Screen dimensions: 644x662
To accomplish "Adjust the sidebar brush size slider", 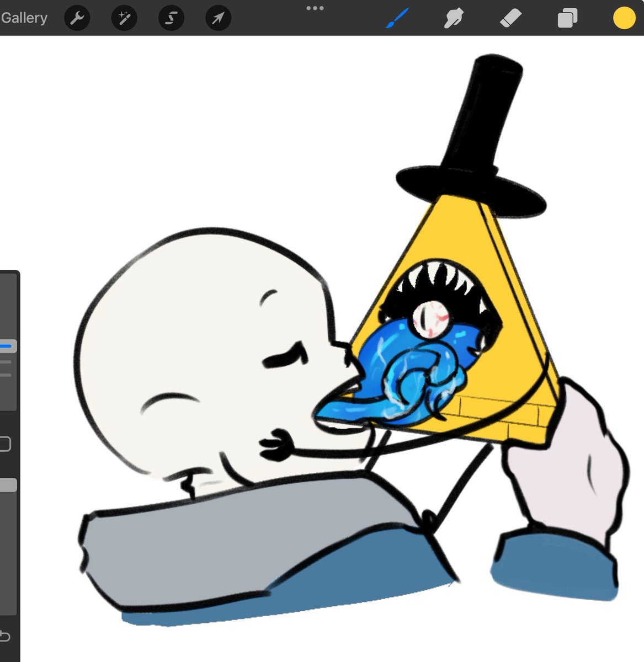I will pos(8,346).
